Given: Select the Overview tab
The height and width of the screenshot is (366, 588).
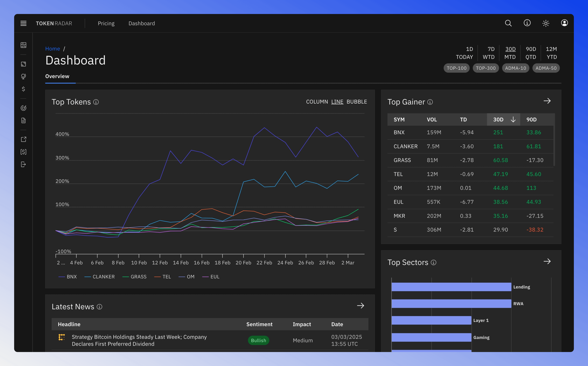Looking at the screenshot, I should click(x=57, y=76).
